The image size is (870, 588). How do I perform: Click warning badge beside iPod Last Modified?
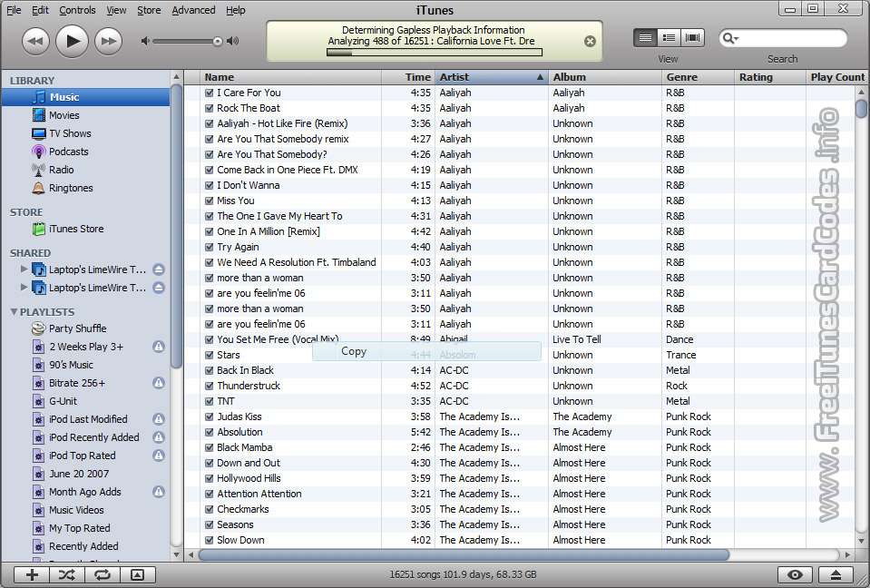(x=159, y=419)
